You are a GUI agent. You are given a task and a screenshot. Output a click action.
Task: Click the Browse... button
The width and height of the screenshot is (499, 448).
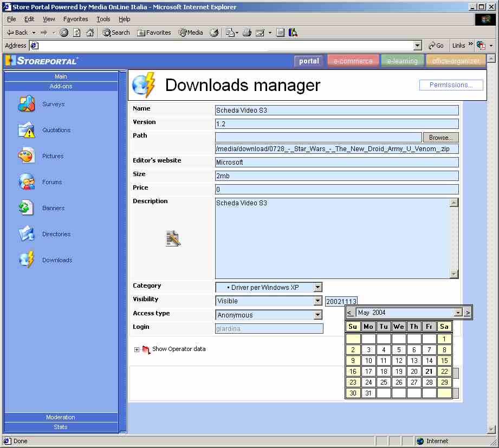pyautogui.click(x=440, y=138)
